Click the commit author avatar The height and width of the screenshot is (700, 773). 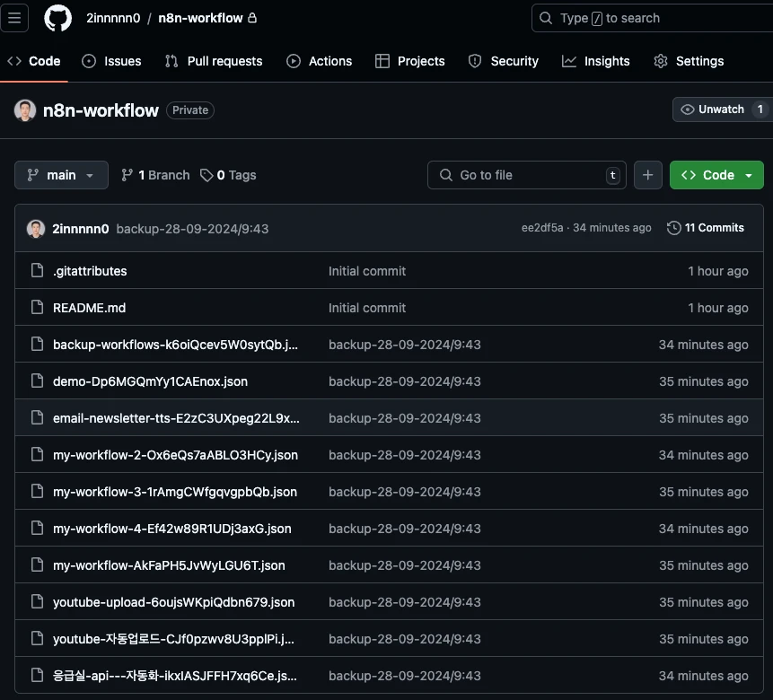[x=36, y=229]
